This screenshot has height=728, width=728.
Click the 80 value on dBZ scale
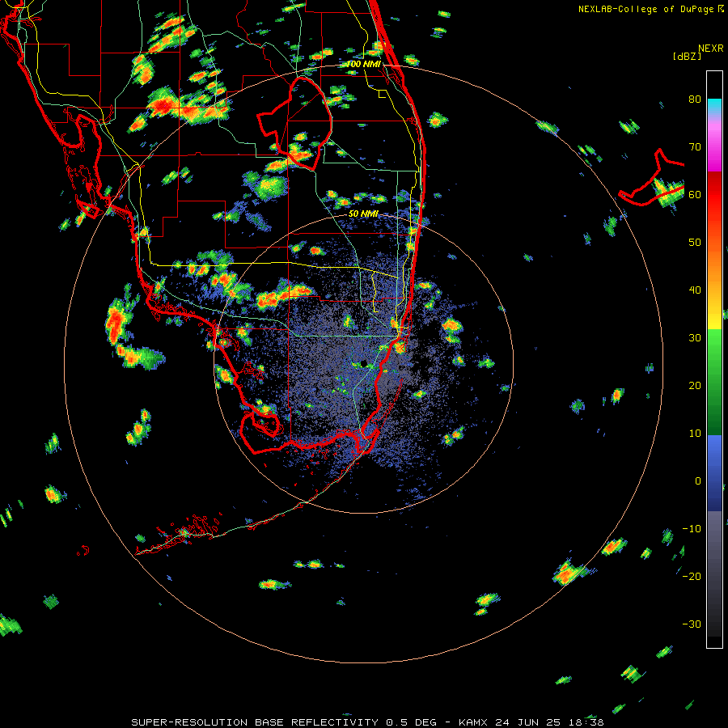pyautogui.click(x=695, y=99)
